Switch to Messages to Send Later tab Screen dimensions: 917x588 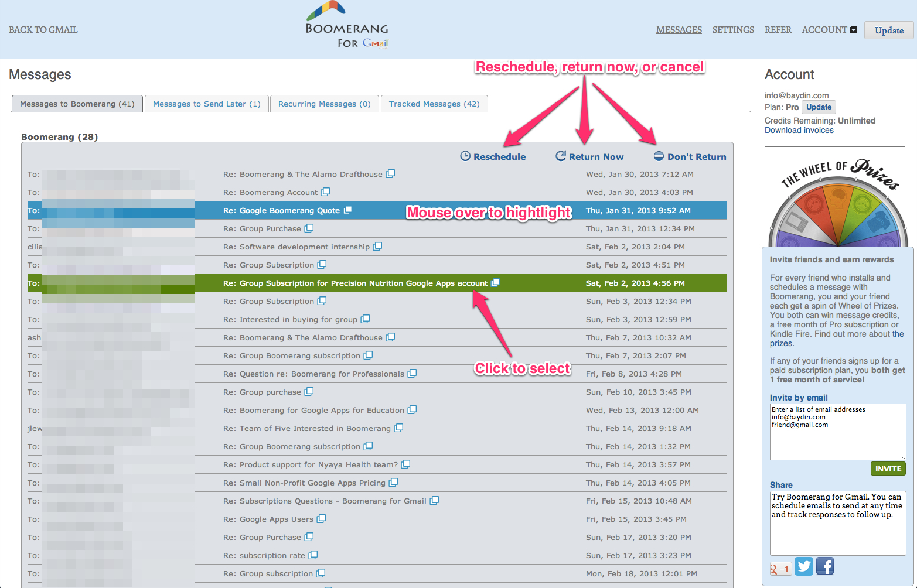207,104
